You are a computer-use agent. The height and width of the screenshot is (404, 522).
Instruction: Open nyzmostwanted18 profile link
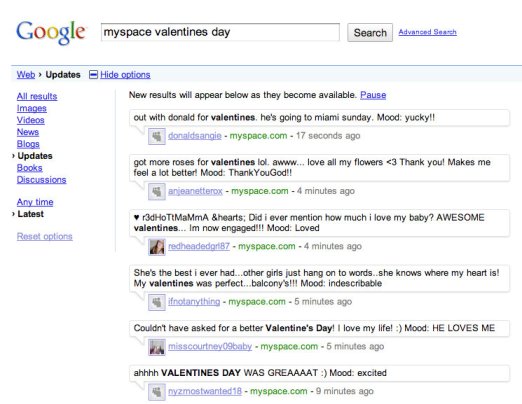click(205, 391)
